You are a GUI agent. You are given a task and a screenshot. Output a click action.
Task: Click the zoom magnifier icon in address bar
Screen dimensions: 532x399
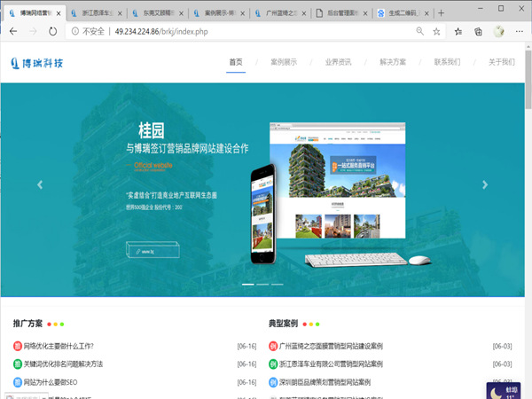coord(419,30)
